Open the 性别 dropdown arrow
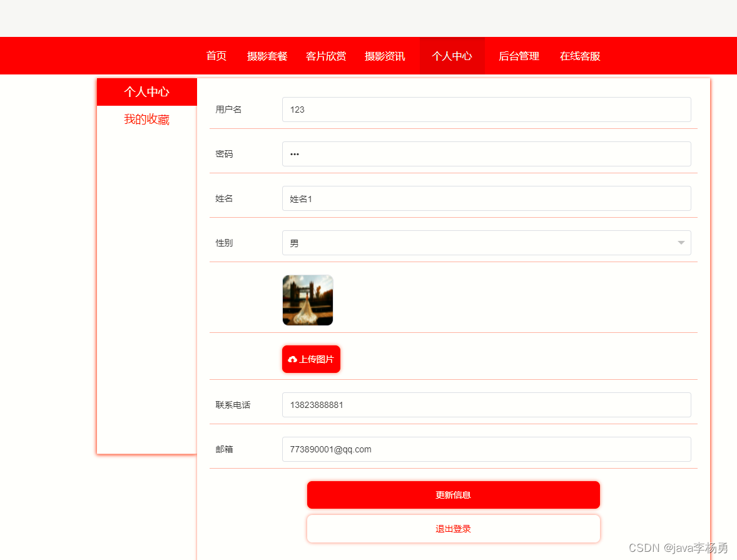This screenshot has height=560, width=737. coord(681,243)
